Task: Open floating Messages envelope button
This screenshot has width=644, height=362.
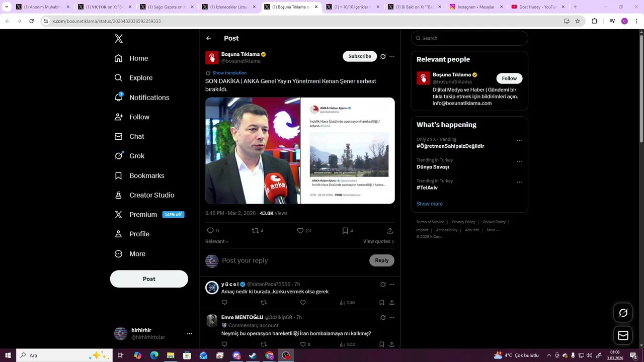Action: (623, 335)
